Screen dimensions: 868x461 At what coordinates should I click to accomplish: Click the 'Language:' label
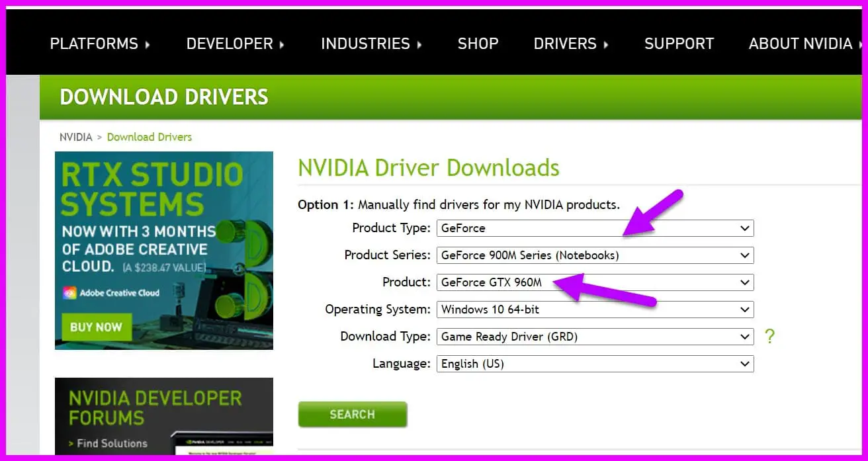tap(402, 364)
